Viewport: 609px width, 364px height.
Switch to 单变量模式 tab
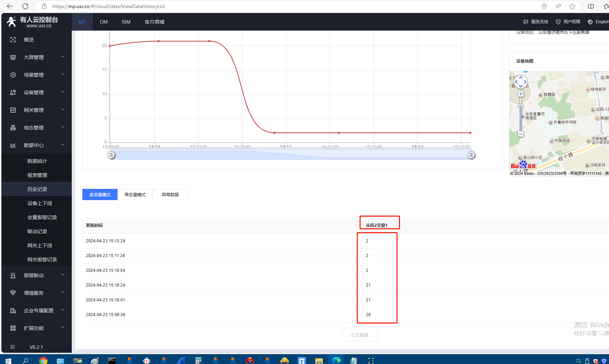(x=135, y=194)
